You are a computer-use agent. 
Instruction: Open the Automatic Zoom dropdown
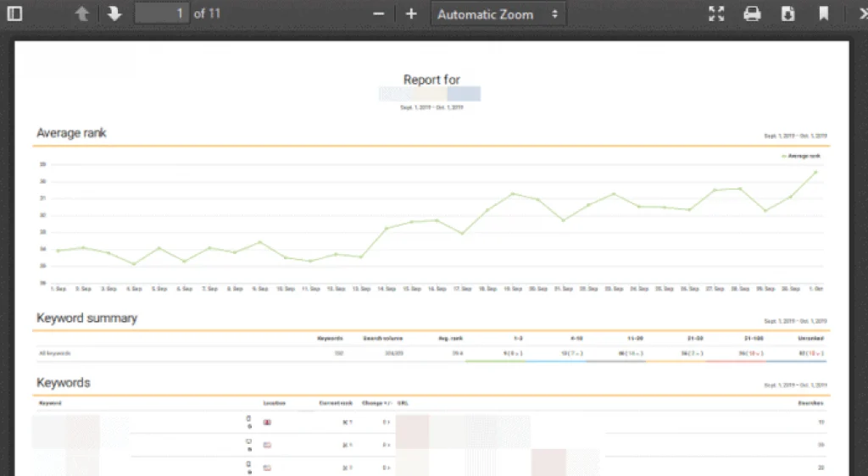tap(498, 14)
